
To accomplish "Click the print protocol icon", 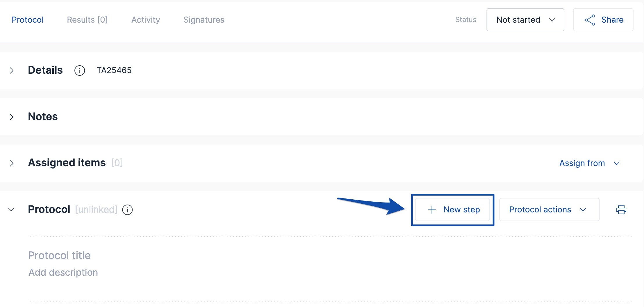I will [x=621, y=210].
